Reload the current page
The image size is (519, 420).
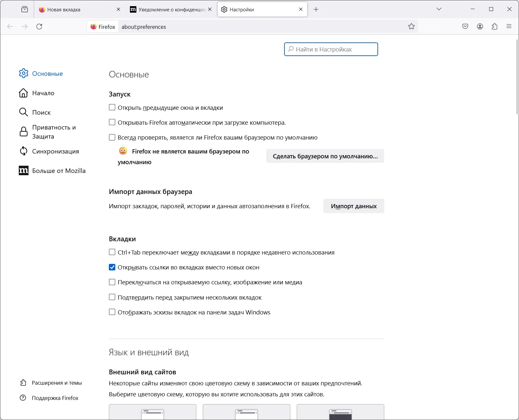point(39,27)
